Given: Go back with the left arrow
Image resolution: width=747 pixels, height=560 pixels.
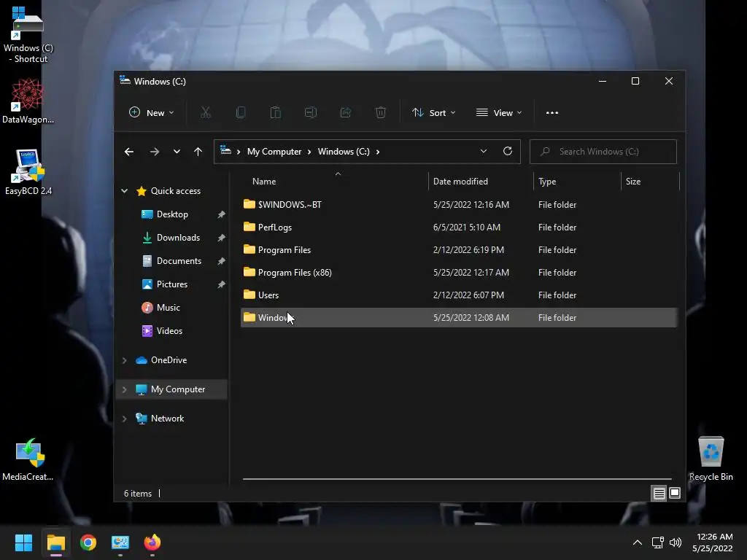Looking at the screenshot, I should 129,152.
